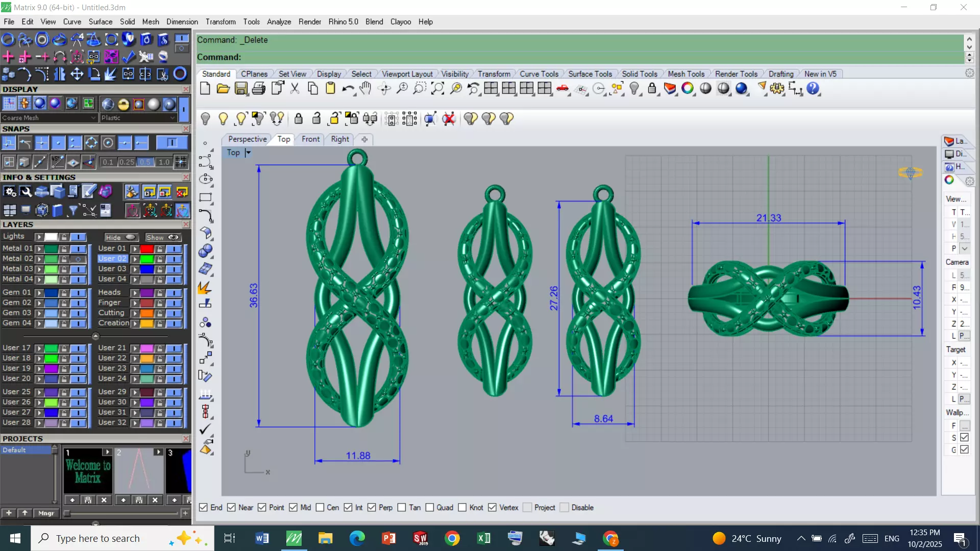The width and height of the screenshot is (980, 551).
Task: Click the Paste clipboard icon
Action: pos(330,89)
